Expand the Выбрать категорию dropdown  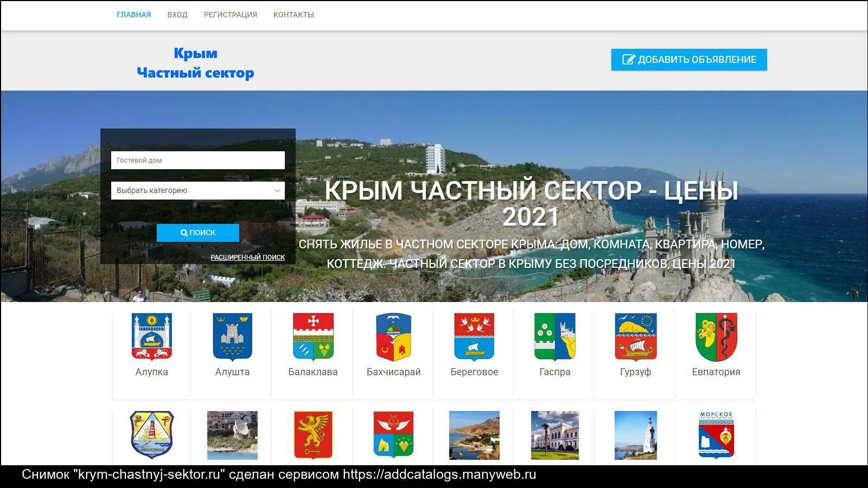point(198,190)
